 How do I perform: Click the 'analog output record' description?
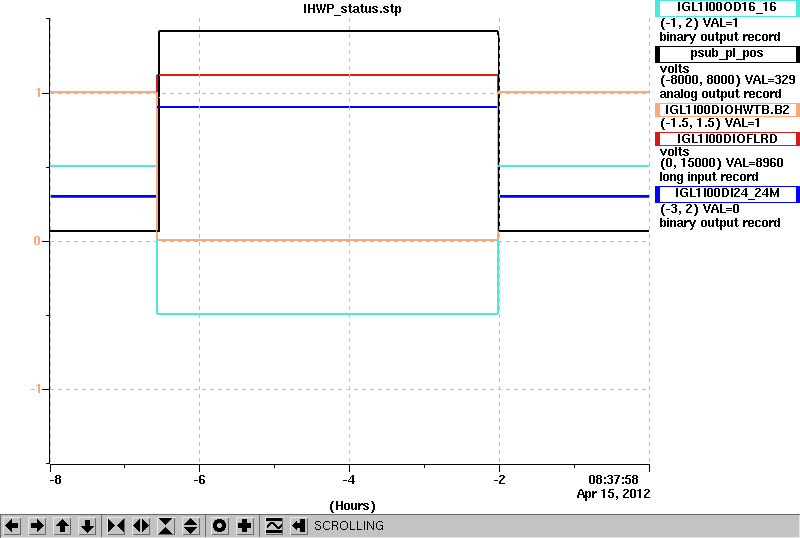click(720, 94)
